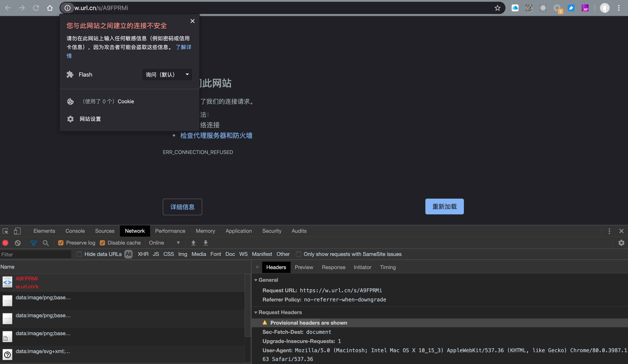Screen dimensions: 628x364
Task: Click the import HAR upload arrow
Action: tap(193, 243)
